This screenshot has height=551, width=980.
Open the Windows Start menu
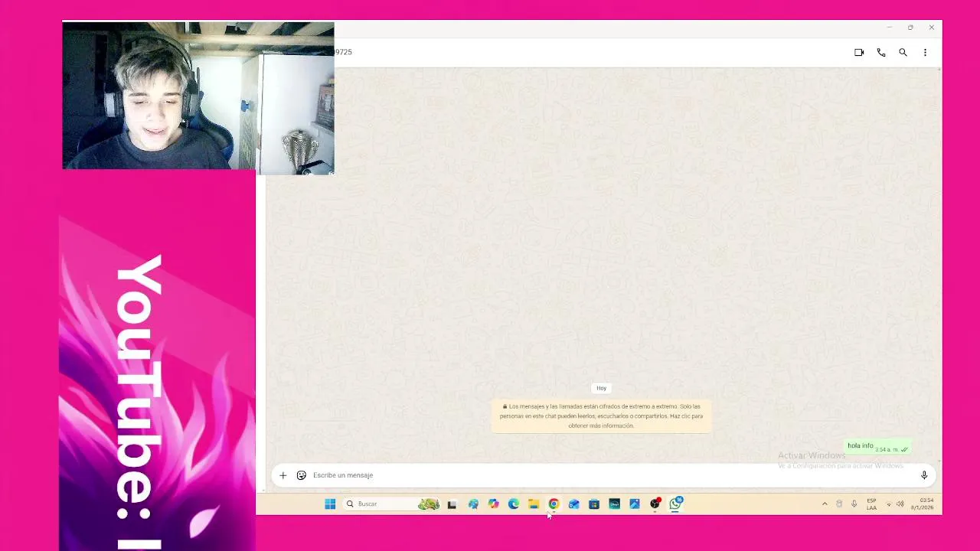(330, 504)
